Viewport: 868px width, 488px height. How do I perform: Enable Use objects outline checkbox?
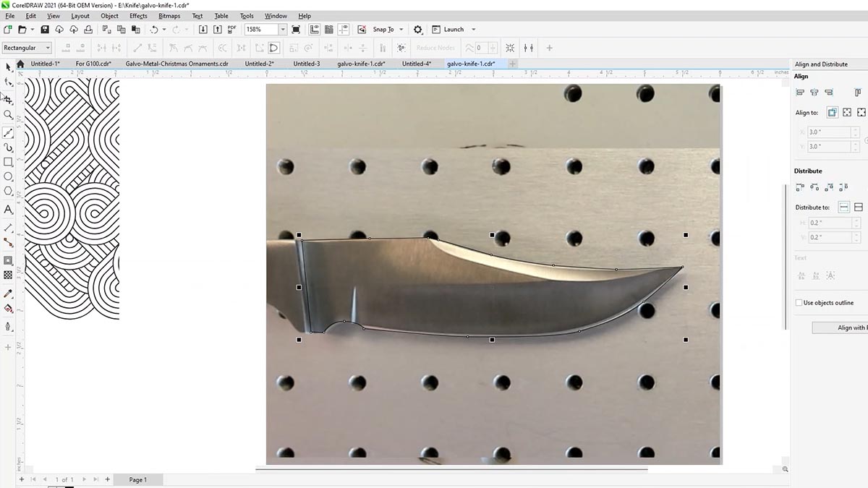pyautogui.click(x=799, y=303)
